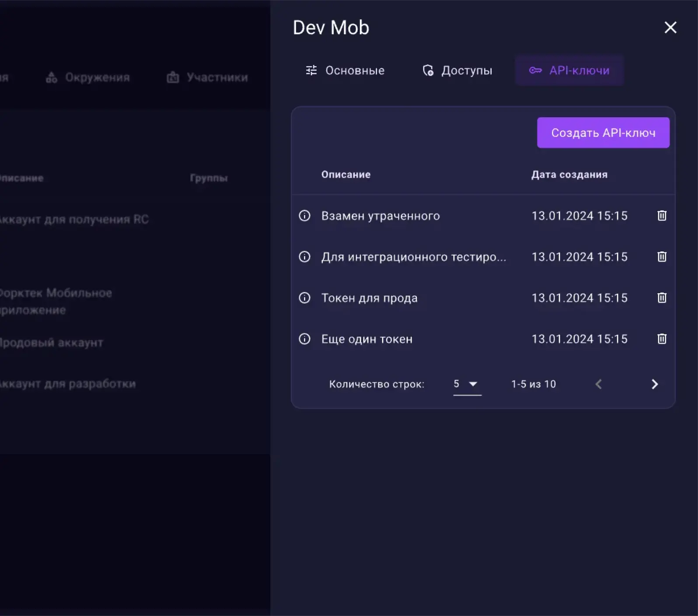Delete the "Взамен утраченного" API key
The height and width of the screenshot is (616, 698).
662,216
